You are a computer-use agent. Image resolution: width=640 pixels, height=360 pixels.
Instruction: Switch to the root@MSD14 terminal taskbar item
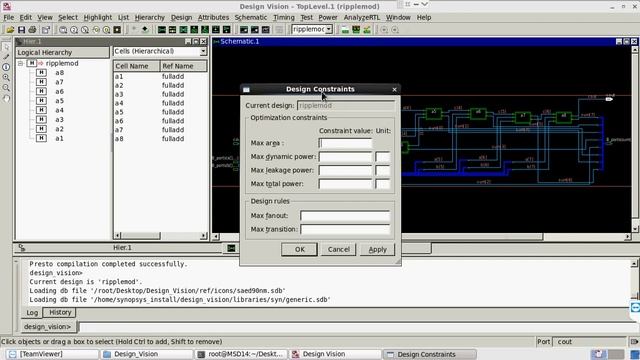coord(241,354)
